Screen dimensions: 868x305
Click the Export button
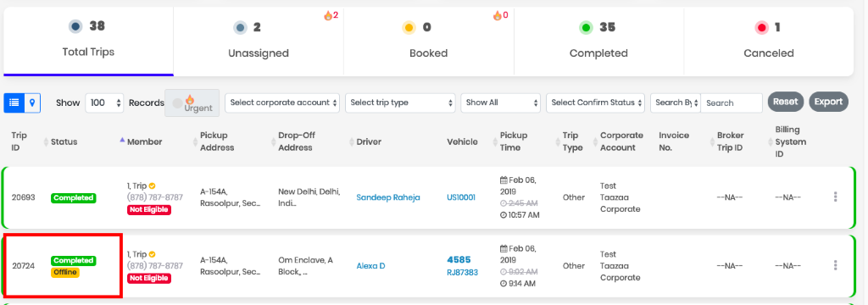(828, 102)
